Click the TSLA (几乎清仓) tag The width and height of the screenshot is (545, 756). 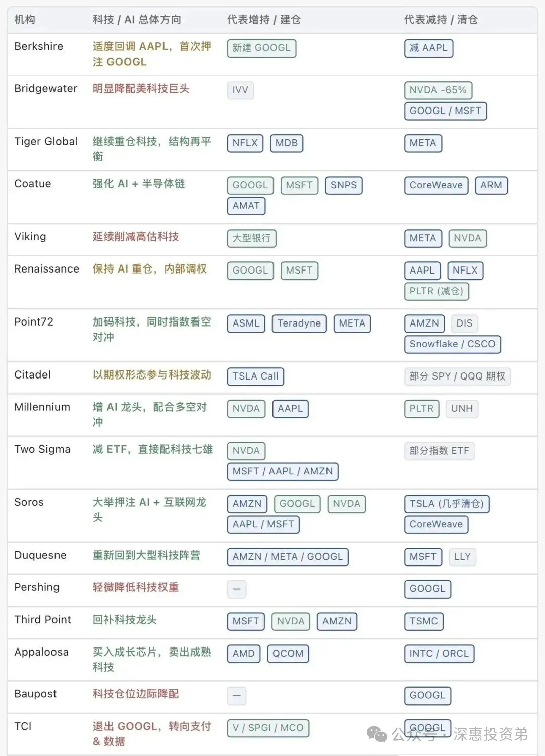(447, 504)
